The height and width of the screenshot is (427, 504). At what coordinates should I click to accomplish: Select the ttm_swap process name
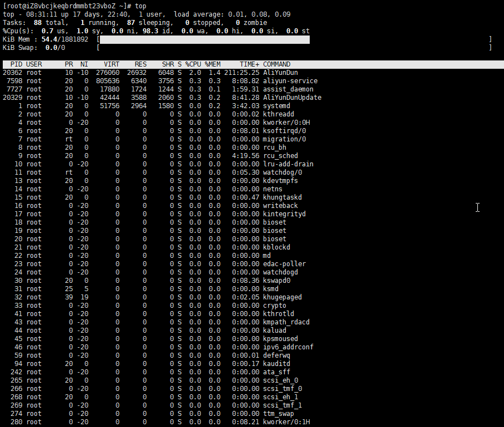(278, 414)
